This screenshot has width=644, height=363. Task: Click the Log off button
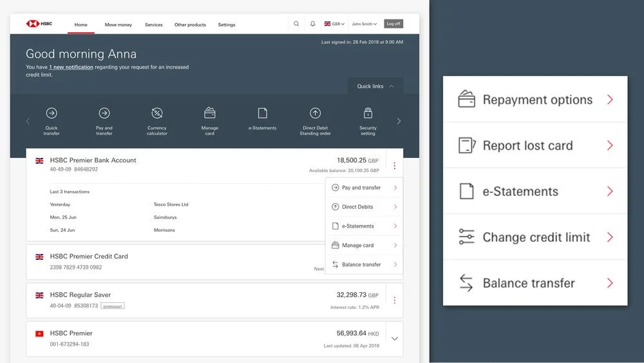point(393,24)
